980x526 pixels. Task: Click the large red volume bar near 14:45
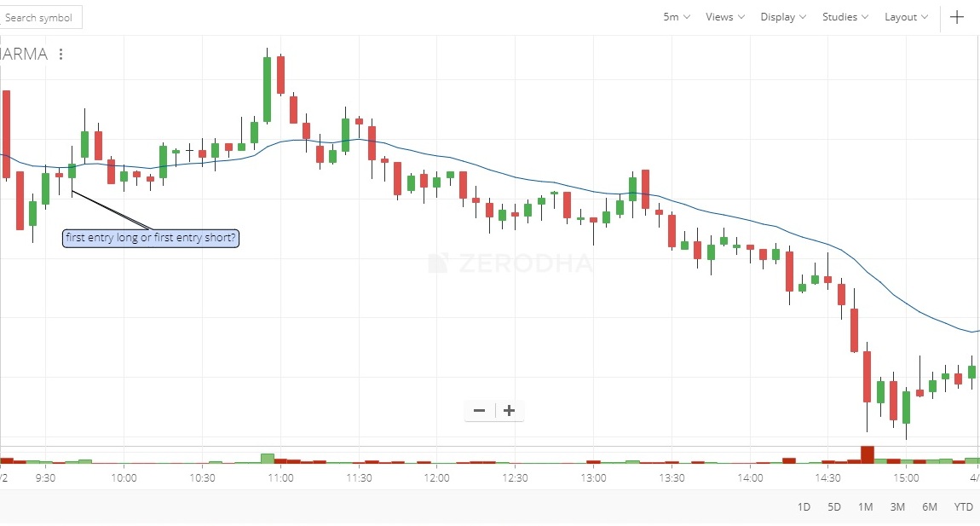pyautogui.click(x=867, y=454)
